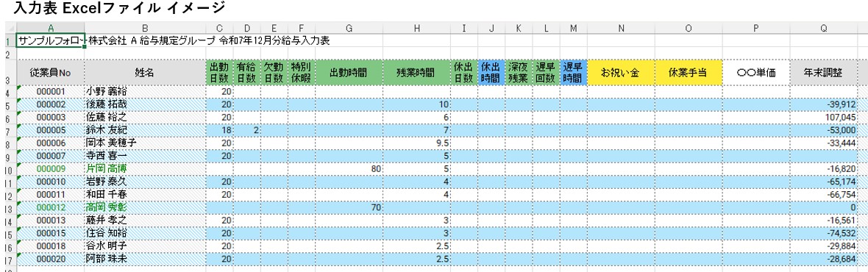Viewport: 868px width, 272px height.
Task: Select 年末調整 value 107,045
Action: (824, 117)
